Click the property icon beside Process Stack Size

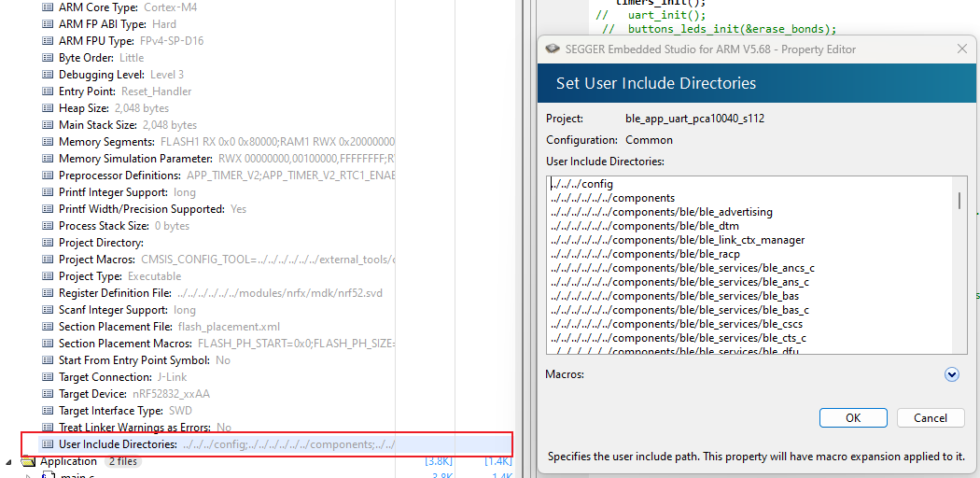pyautogui.click(x=47, y=226)
